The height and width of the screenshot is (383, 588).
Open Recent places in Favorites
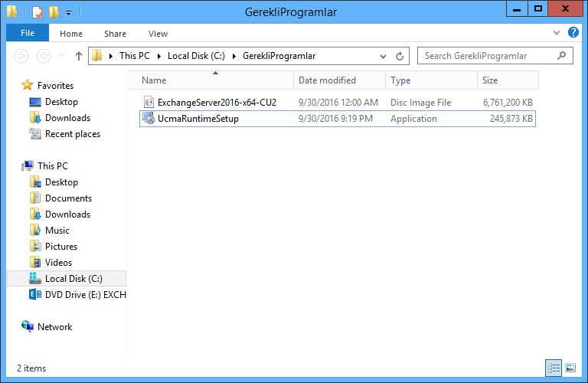click(x=73, y=134)
